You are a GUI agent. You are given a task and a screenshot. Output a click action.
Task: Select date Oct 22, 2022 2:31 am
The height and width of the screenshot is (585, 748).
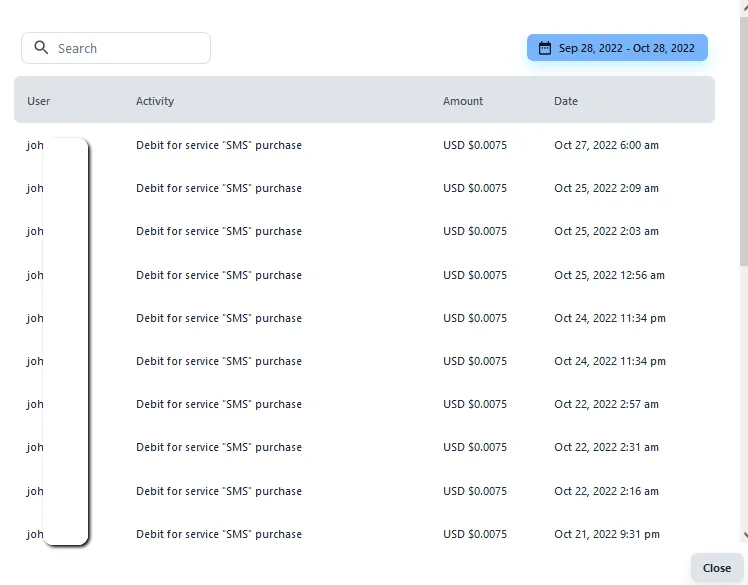606,447
